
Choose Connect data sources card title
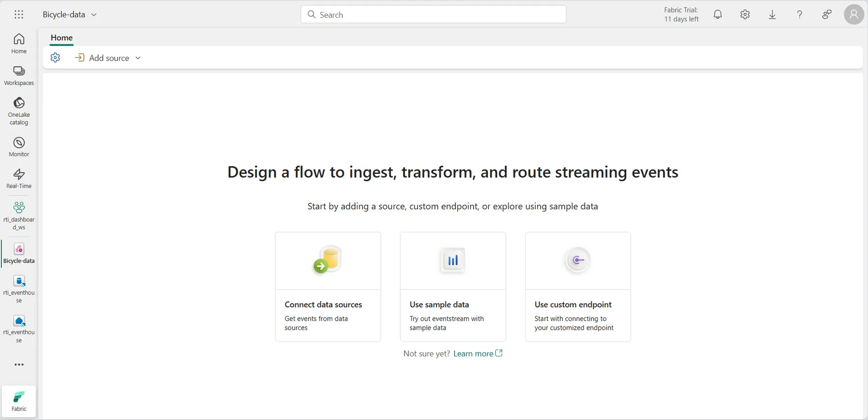point(323,304)
